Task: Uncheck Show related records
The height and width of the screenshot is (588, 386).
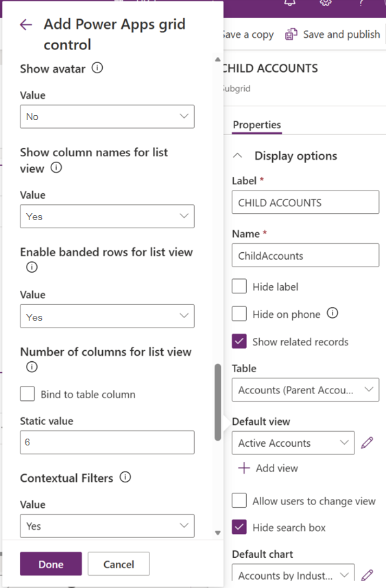Action: coord(239,341)
